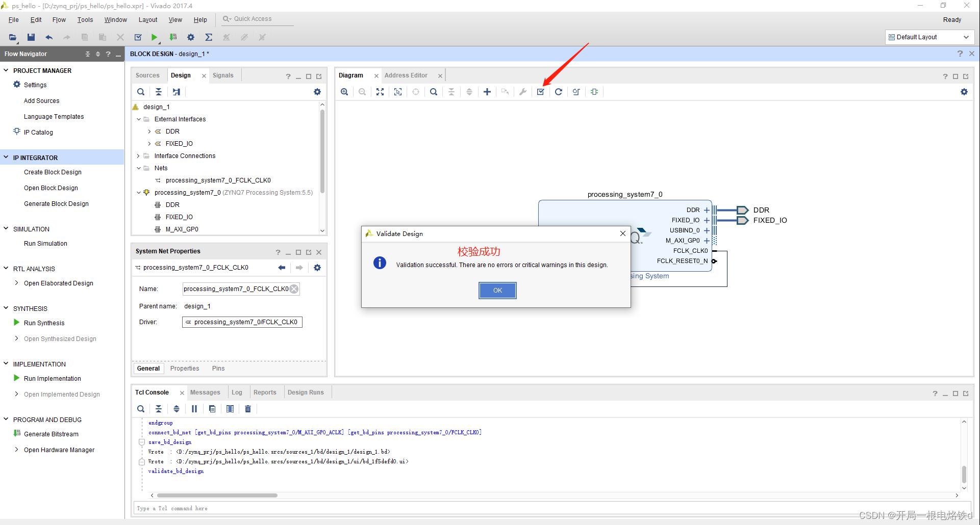Open the Messages tab
This screenshot has height=525, width=980.
pos(205,392)
